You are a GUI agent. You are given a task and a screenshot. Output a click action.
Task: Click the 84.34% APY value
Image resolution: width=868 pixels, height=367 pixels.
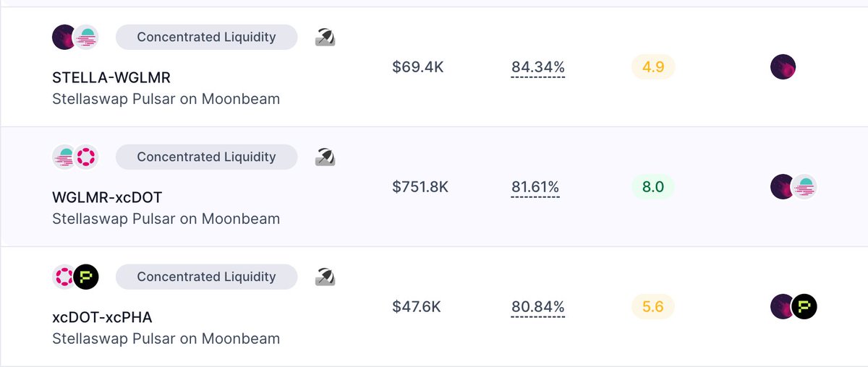[x=538, y=67]
